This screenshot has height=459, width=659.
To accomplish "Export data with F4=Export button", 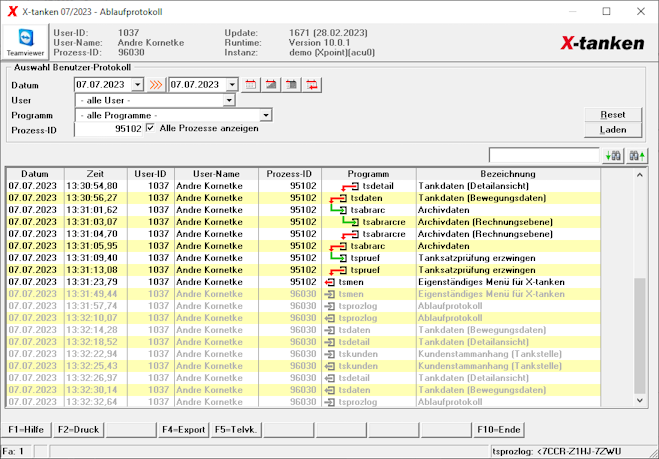I will 184,430.
